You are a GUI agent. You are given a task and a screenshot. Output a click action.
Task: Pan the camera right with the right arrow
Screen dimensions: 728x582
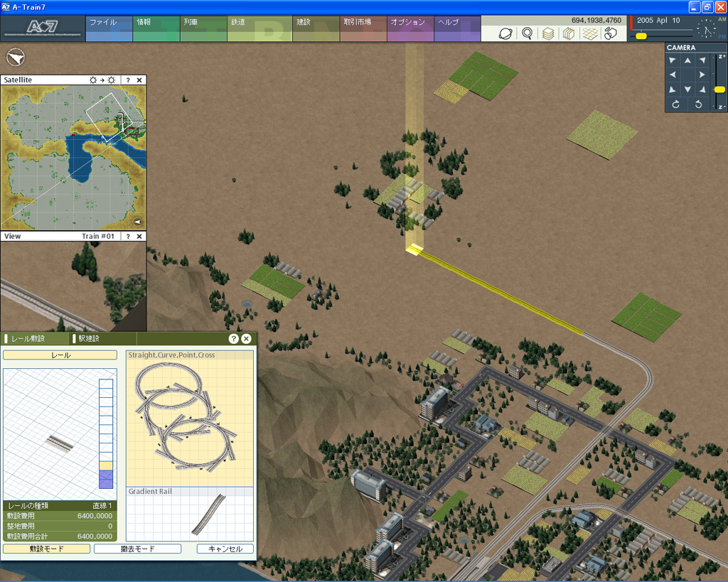(x=702, y=75)
